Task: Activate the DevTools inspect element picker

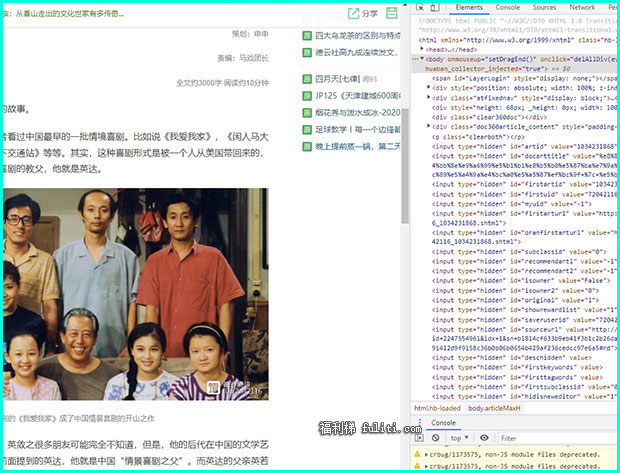Action: [x=421, y=7]
